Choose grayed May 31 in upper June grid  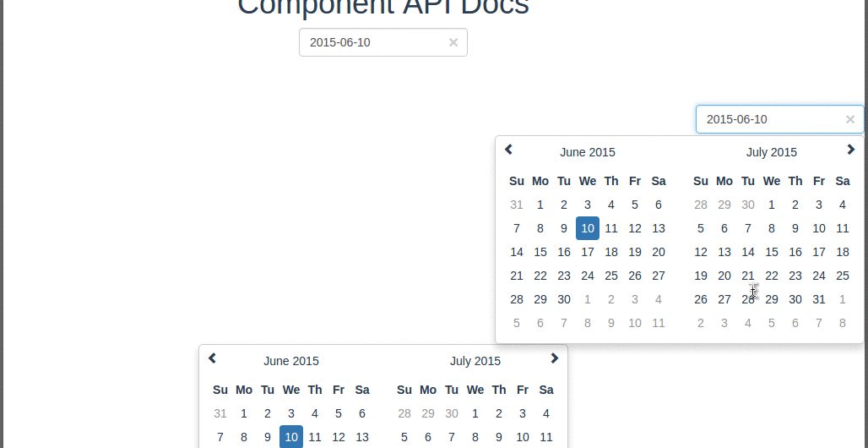pos(517,205)
